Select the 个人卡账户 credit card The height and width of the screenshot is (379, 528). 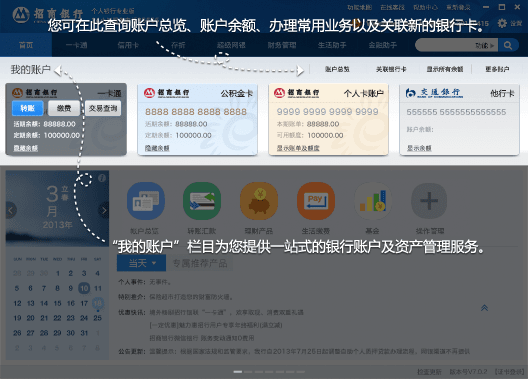[328, 119]
